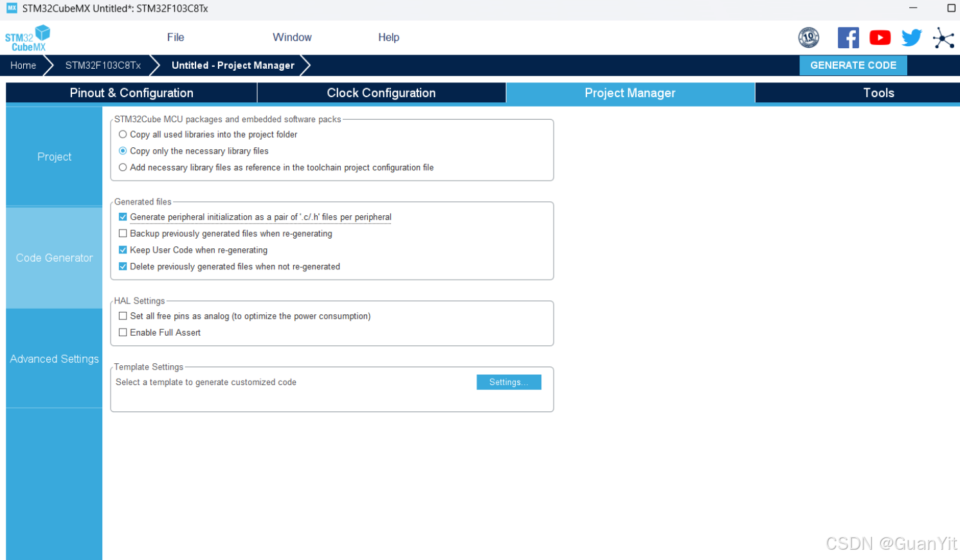Click the 'Template Settings' group heading

coord(149,367)
